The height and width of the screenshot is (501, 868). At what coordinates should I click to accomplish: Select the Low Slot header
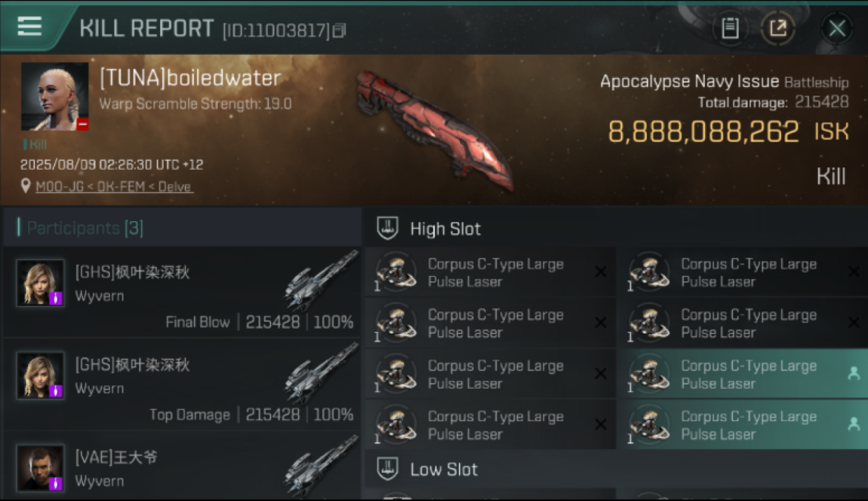(x=615, y=469)
